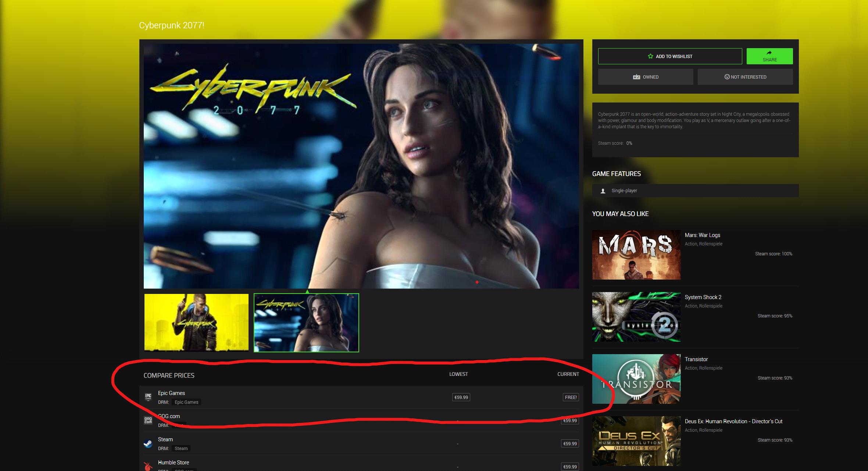Click the Steam store logo icon
Screen dimensions: 868x471
pyautogui.click(x=148, y=443)
